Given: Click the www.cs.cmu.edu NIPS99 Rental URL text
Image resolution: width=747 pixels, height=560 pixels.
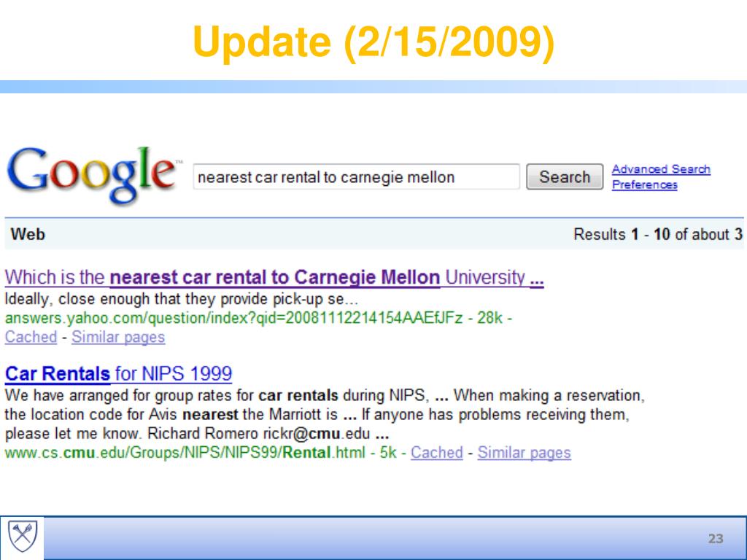Looking at the screenshot, I should (x=185, y=452).
